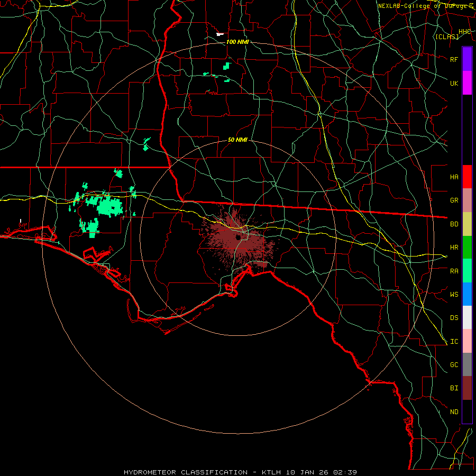Click the ND black legend swatch

[x=467, y=411]
